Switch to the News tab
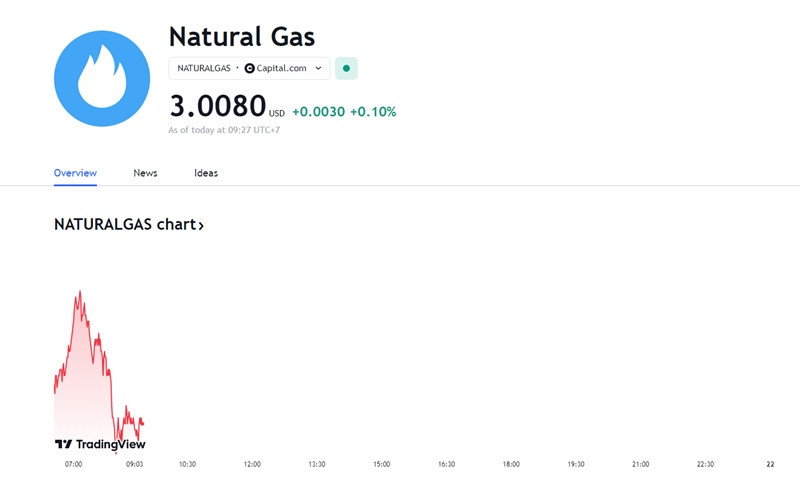This screenshot has height=479, width=800. 145,173
